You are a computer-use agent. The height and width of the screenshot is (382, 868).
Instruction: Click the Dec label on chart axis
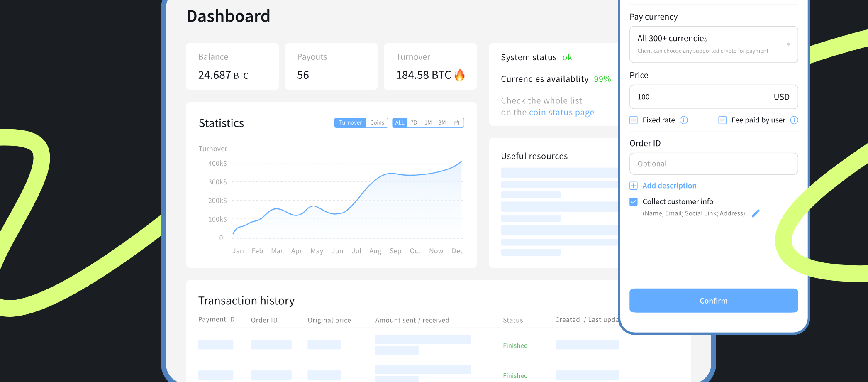457,251
